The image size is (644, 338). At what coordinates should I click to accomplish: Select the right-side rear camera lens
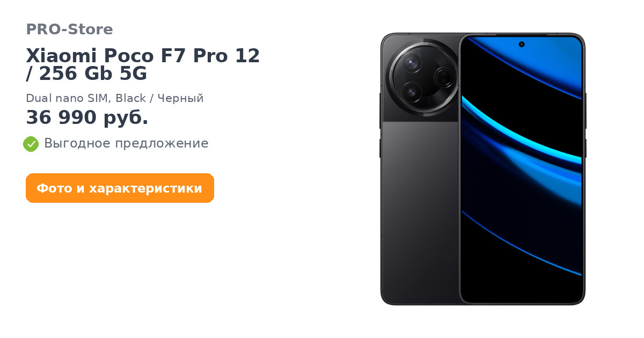click(x=444, y=78)
